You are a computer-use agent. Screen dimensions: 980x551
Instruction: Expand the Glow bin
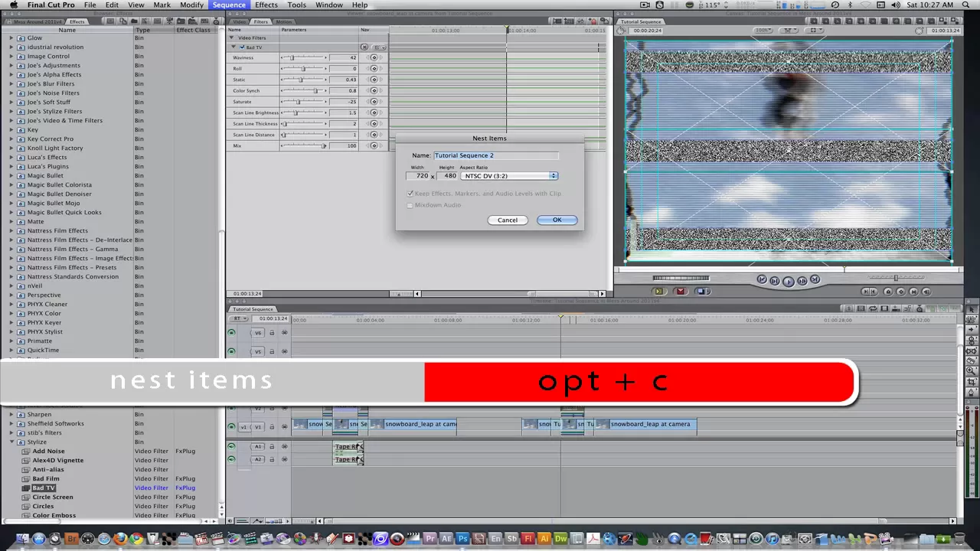click(11, 38)
